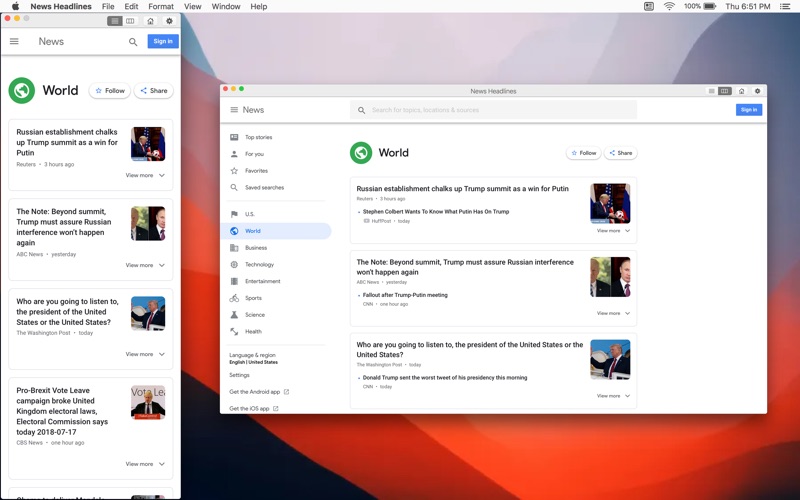Expand View more under Russian establishment story, left window
800x500 pixels.
pos(145,175)
